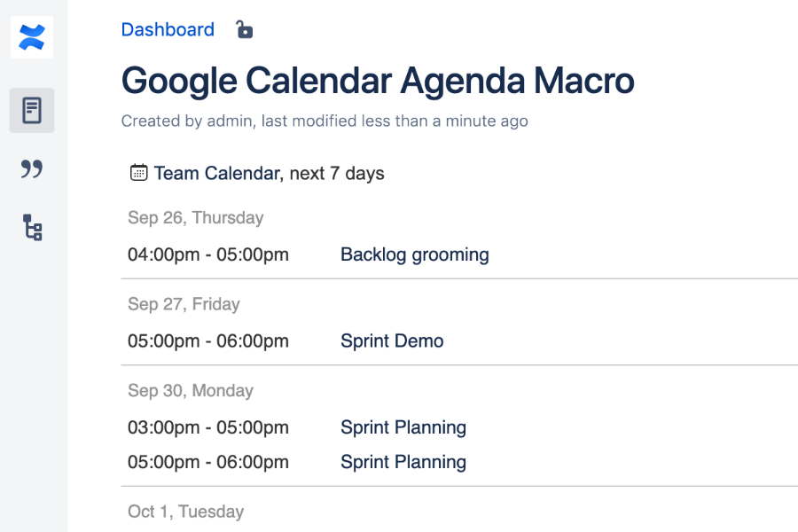Click the Sep 26, Thursday date header
This screenshot has height=532, width=798.
(196, 218)
